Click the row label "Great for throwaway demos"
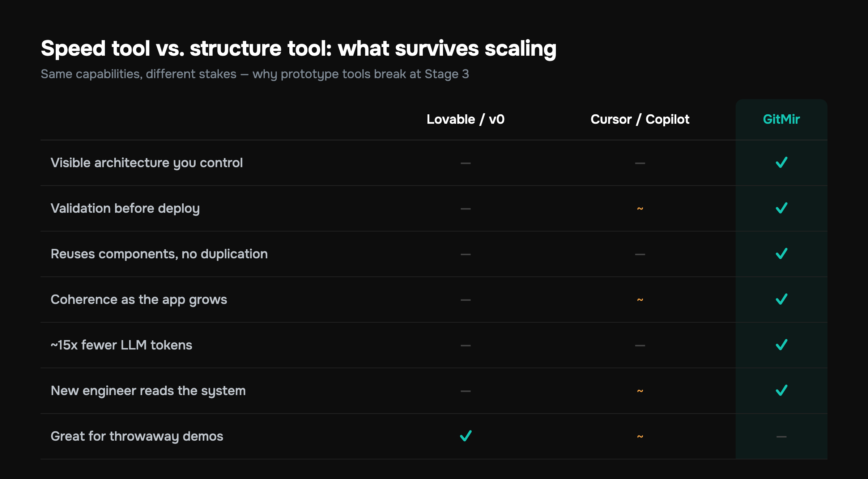 click(137, 436)
